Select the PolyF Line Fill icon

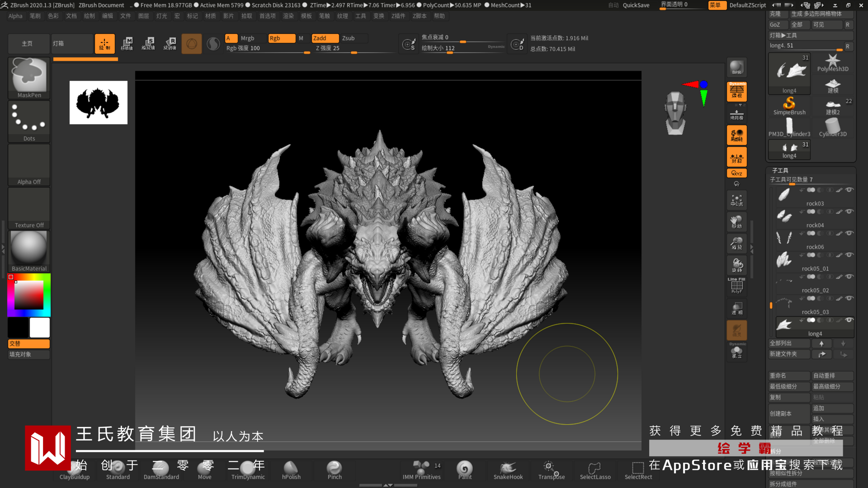tap(736, 286)
